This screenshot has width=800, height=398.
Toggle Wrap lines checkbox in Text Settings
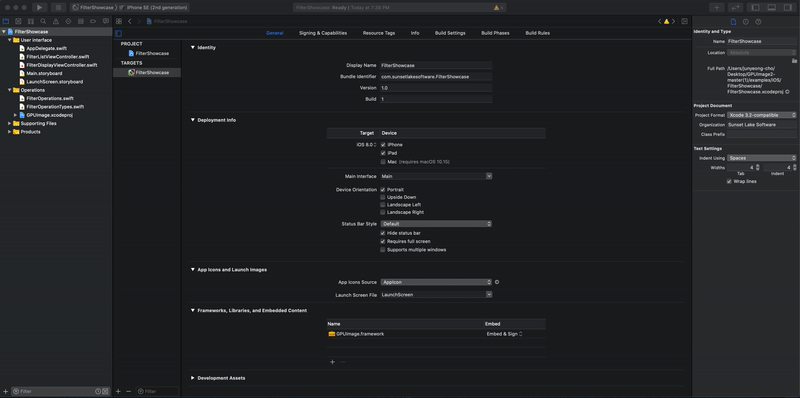[x=729, y=181]
